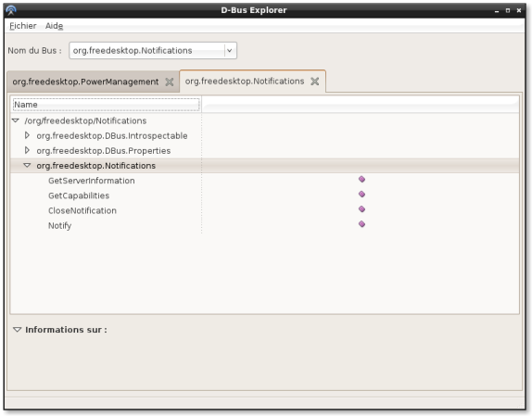The width and height of the screenshot is (532, 416).
Task: Maximize the D-Bus Explorer window
Action: click(508, 10)
